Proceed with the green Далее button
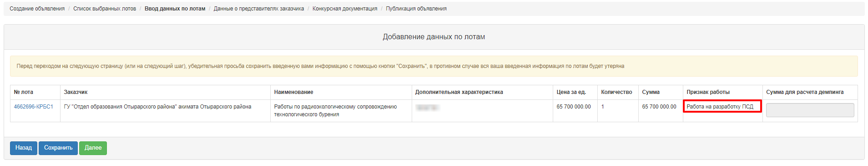The width and height of the screenshot is (868, 166). (93, 148)
